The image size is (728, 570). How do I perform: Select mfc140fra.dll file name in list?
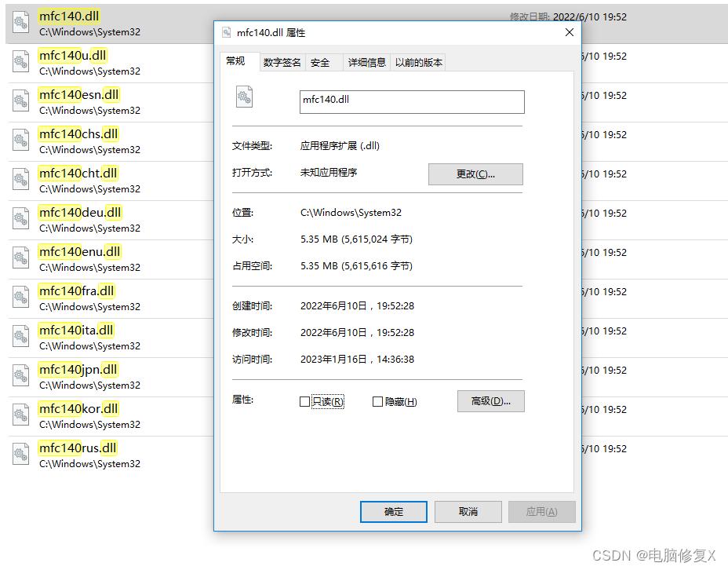tap(77, 290)
